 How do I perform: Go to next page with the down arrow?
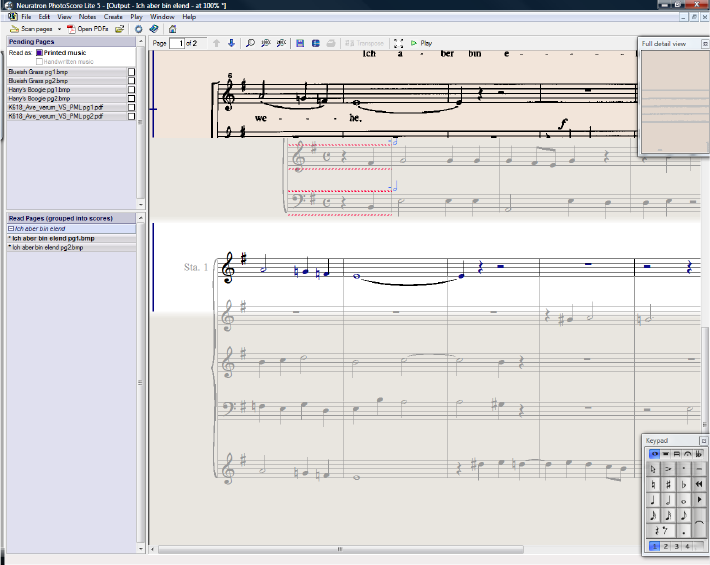pos(231,44)
